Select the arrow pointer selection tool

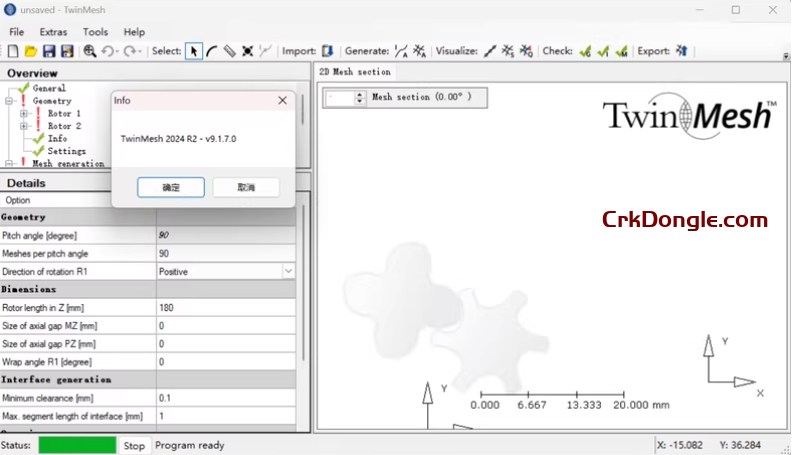194,51
